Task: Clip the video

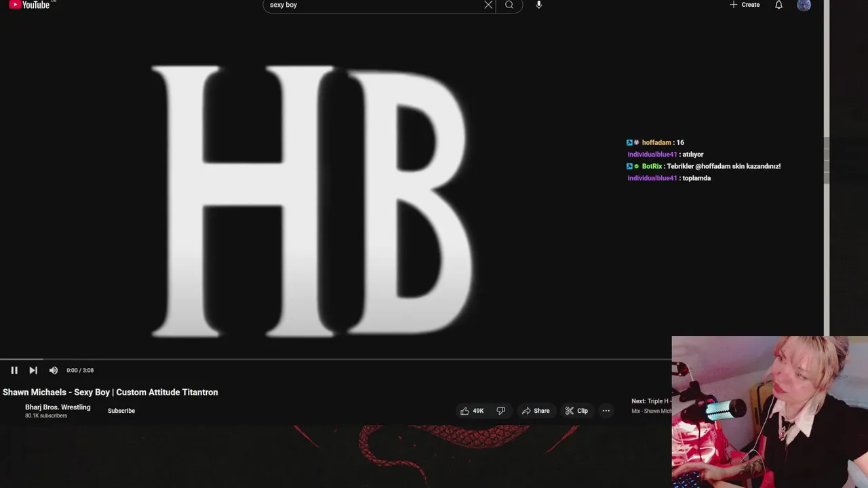Action: 576,411
